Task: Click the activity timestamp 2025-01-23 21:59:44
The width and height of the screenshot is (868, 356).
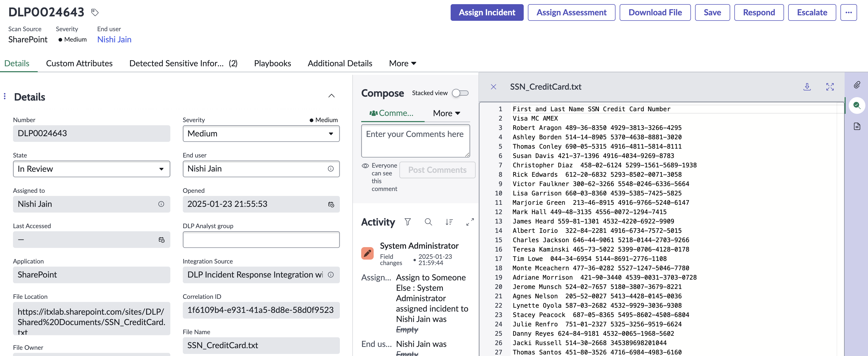Action: (435, 260)
